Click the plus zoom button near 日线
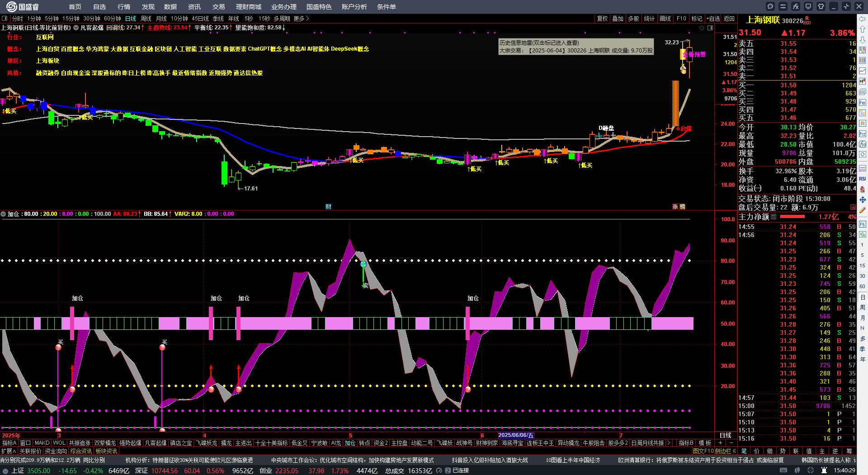Image resolution: width=868 pixels, height=475 pixels. pos(721,443)
